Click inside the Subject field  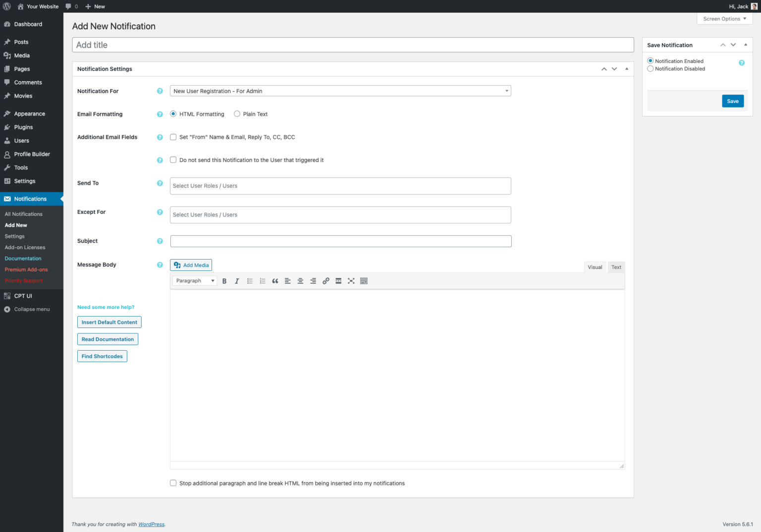point(340,241)
